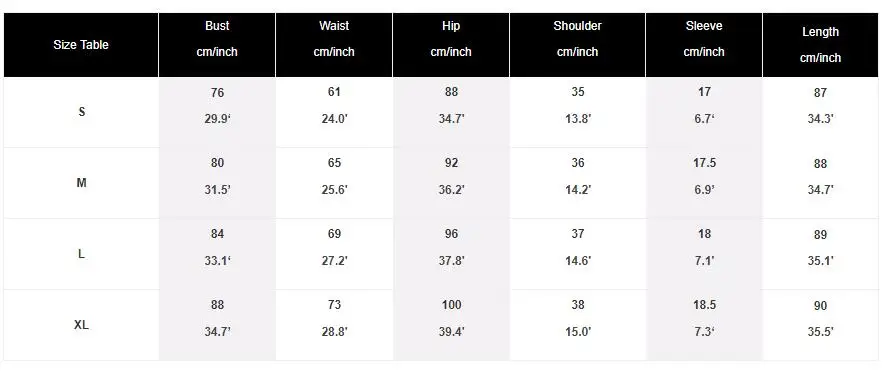Viewport: 884px width, 384px height.
Task: Click the Length cm/inch column header
Action: click(x=820, y=45)
